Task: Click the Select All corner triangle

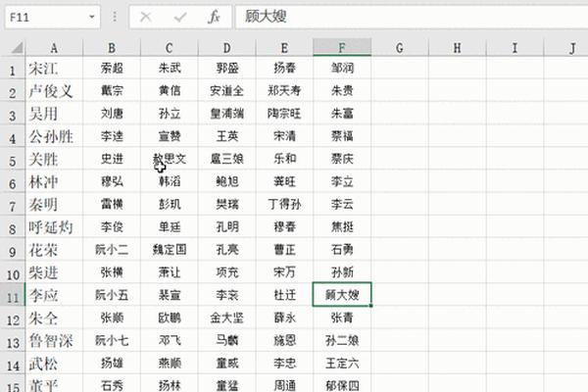Action: point(18,48)
